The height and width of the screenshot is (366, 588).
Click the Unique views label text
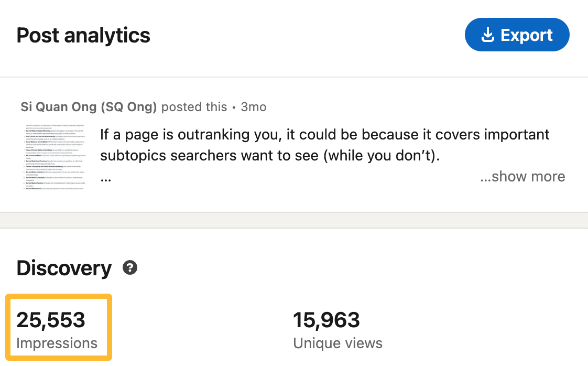pos(337,343)
